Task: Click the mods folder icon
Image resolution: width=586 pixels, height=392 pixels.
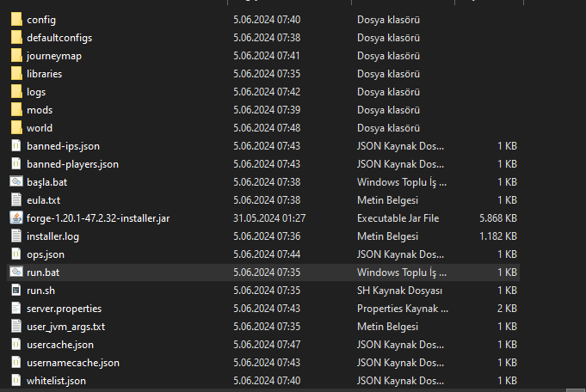Action: pos(16,110)
